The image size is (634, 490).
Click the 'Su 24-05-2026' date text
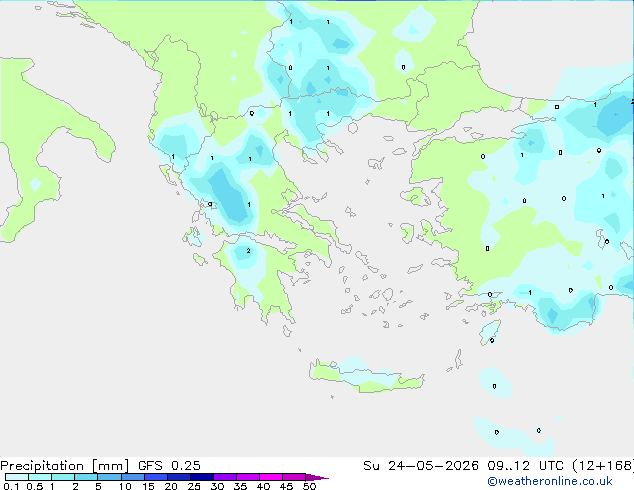pyautogui.click(x=421, y=466)
